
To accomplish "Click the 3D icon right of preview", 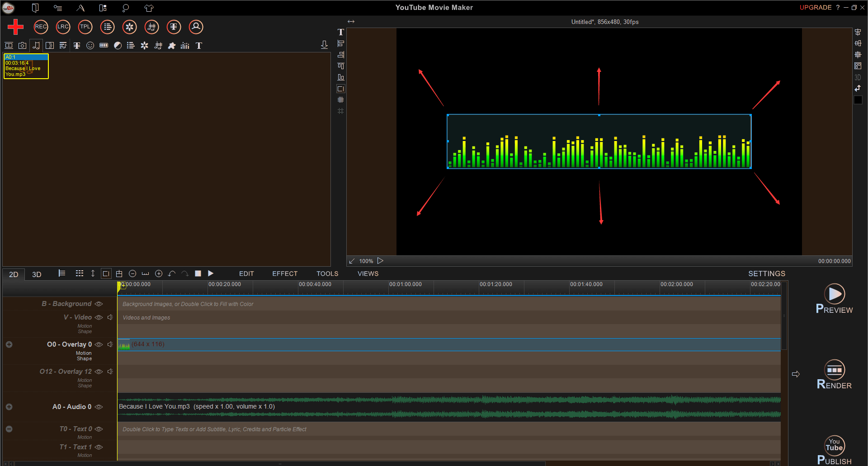I will (x=858, y=77).
